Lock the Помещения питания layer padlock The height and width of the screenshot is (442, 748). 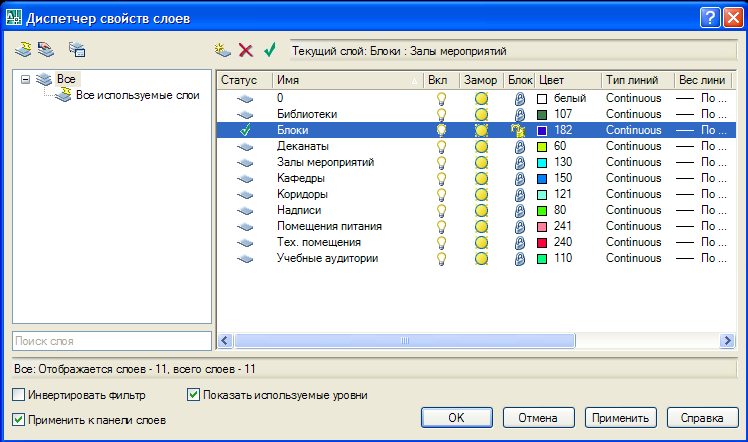click(519, 226)
